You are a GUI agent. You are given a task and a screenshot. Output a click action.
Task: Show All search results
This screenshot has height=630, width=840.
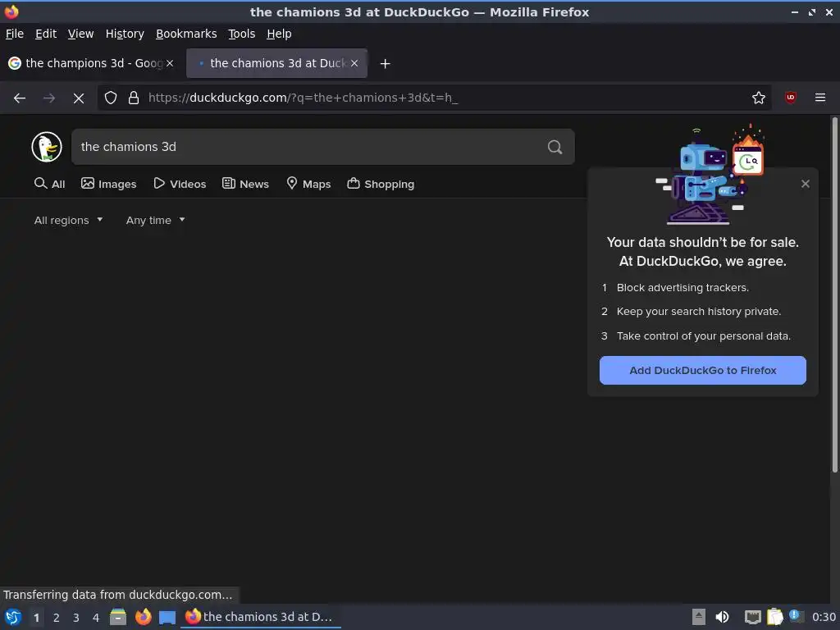pos(49,184)
